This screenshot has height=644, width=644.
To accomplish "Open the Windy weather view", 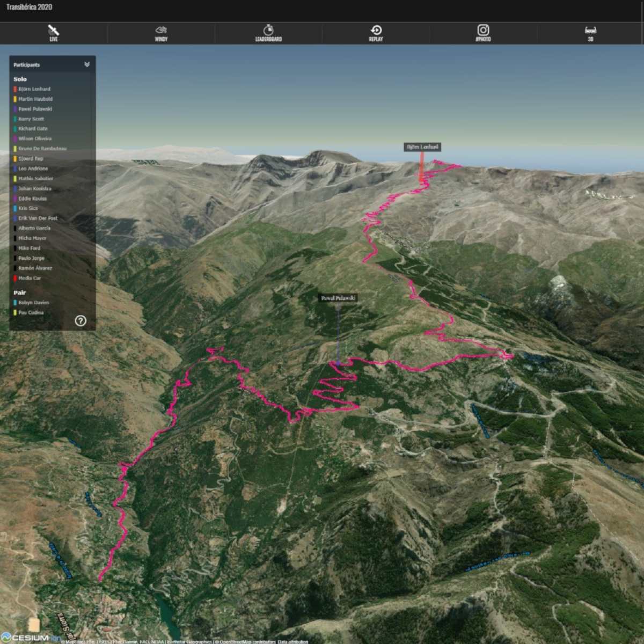I will pyautogui.click(x=161, y=33).
